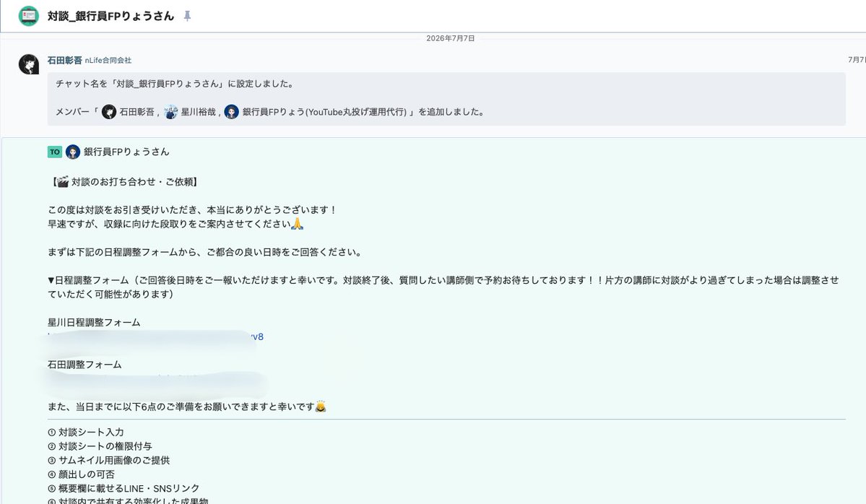This screenshot has width=866, height=504.
Task: Click the date separator 2026年7月7日
Action: (450, 39)
